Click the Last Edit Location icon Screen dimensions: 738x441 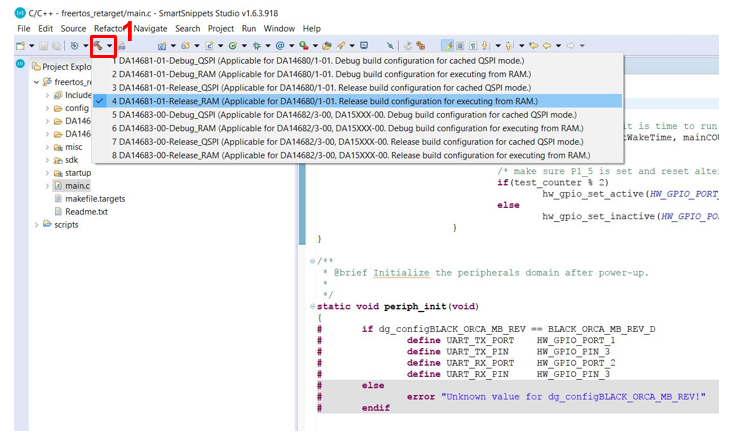(533, 46)
